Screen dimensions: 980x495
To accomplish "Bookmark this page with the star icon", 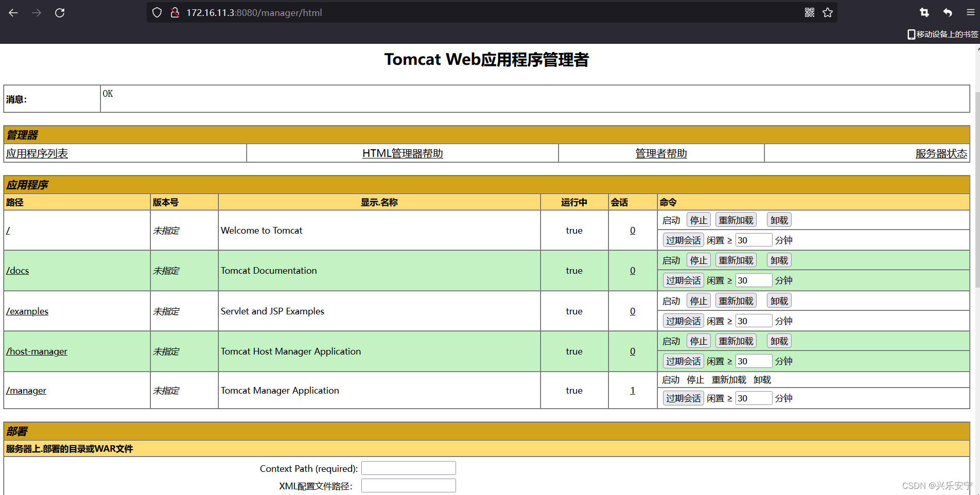I will (828, 13).
